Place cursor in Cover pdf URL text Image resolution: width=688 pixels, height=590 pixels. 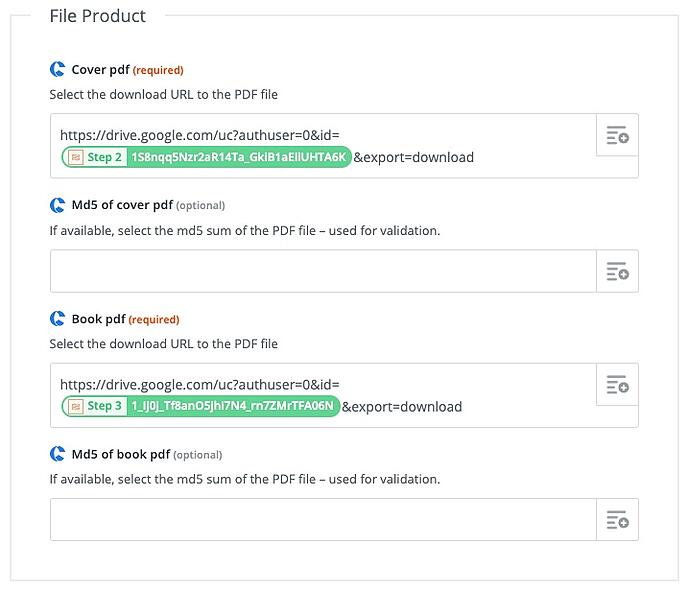point(200,135)
